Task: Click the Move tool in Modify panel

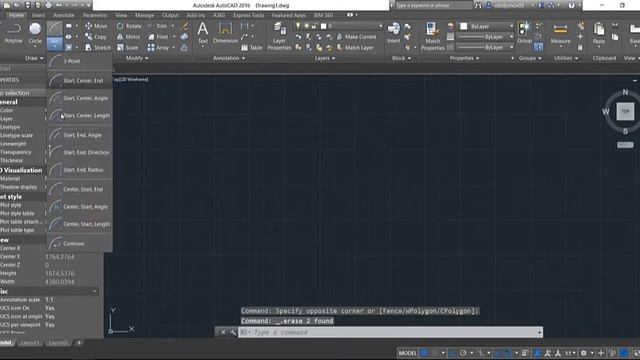Action: click(x=96, y=26)
